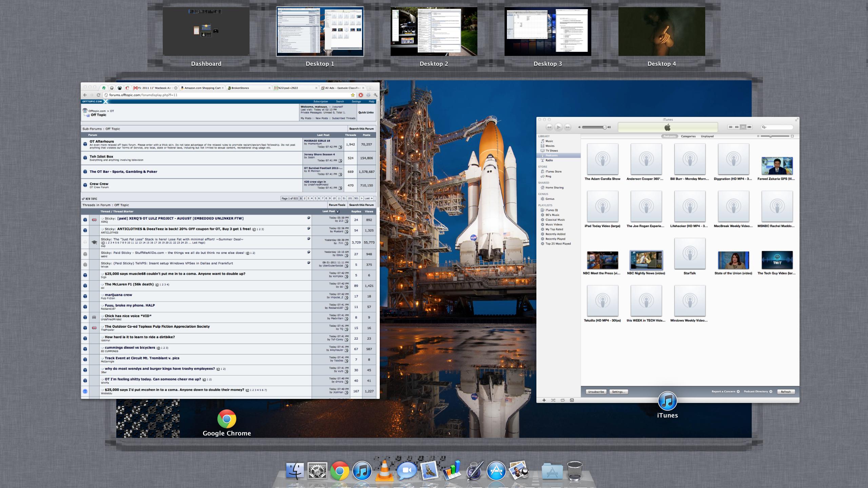Image resolution: width=868 pixels, height=488 pixels.
Task: Open VLC from the Dock
Action: [384, 471]
